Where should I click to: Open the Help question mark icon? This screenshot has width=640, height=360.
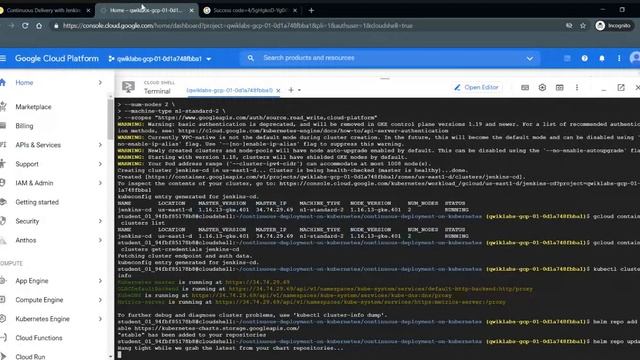coord(584,58)
